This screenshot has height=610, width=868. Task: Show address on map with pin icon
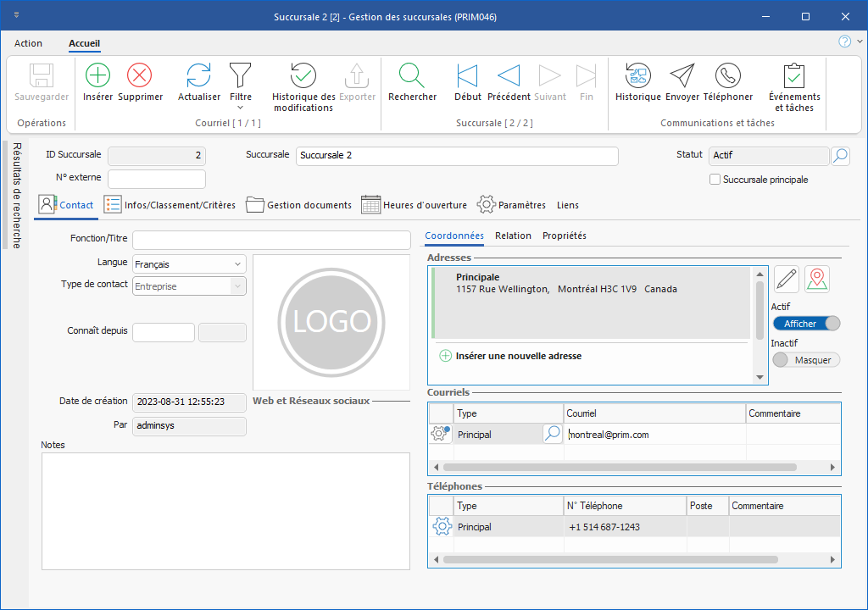(816, 279)
